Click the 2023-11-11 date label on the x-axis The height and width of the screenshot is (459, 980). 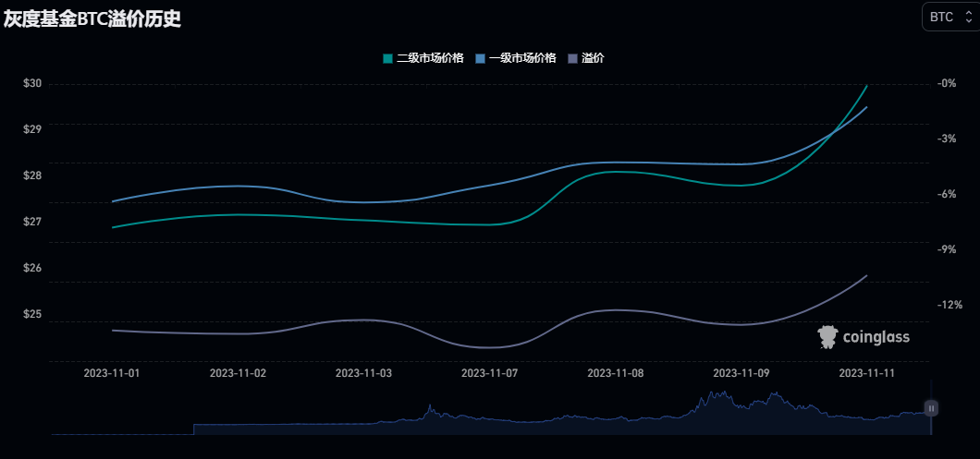[866, 373]
